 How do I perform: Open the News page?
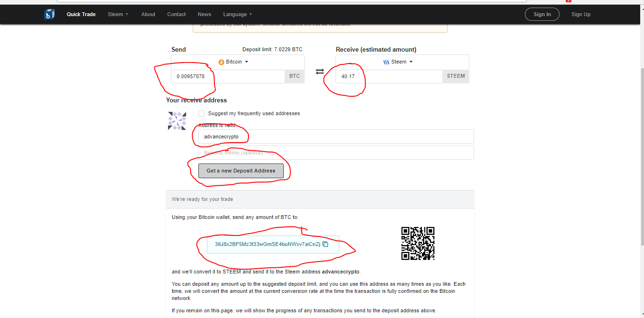[205, 14]
